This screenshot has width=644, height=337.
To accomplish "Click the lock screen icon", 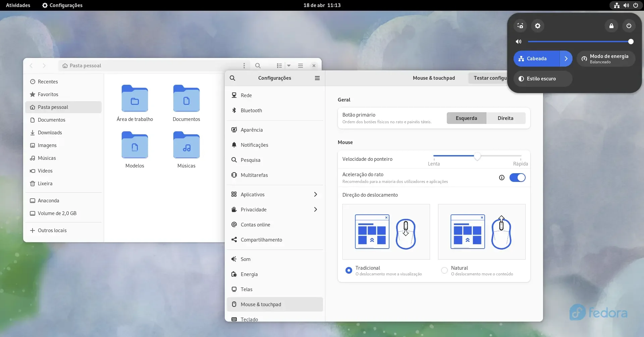I will 611,26.
